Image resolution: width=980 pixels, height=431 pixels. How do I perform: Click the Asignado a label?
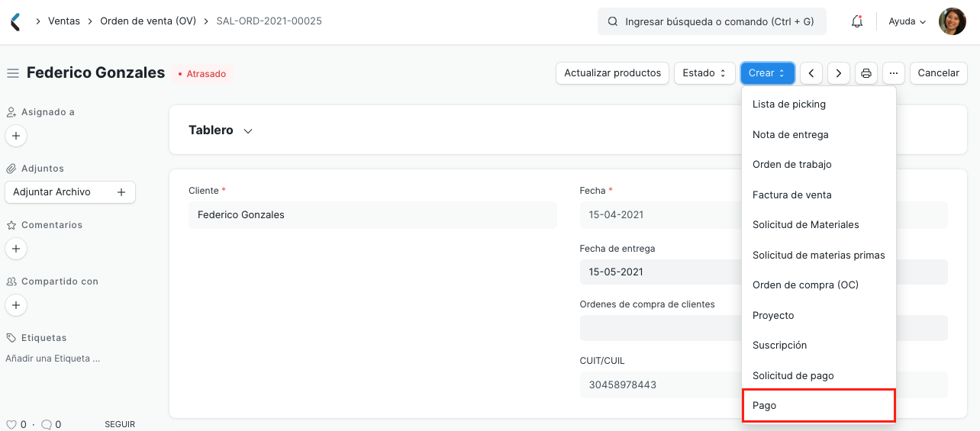(48, 112)
